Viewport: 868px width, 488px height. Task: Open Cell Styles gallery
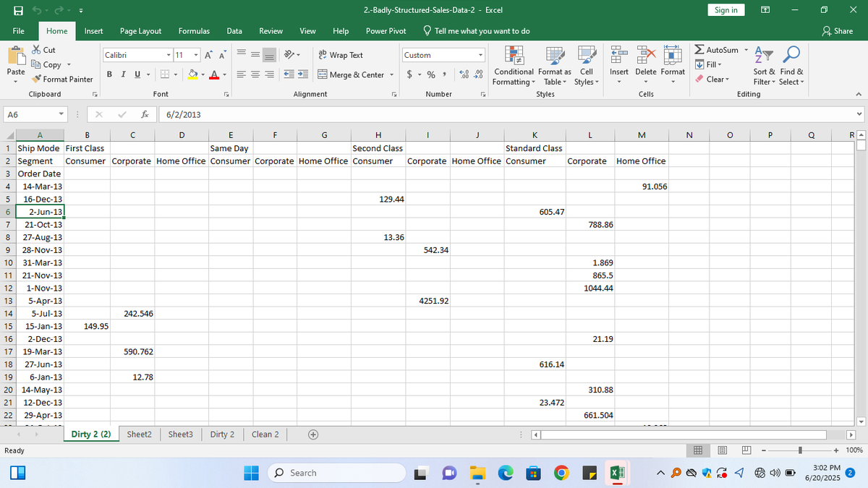click(x=587, y=67)
